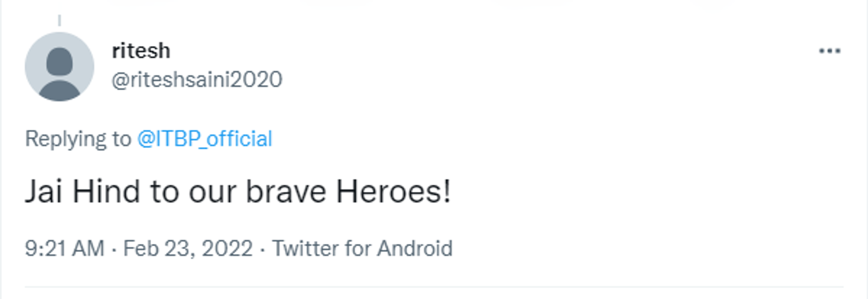Open the @riteshsaini2020 handle link

click(197, 79)
